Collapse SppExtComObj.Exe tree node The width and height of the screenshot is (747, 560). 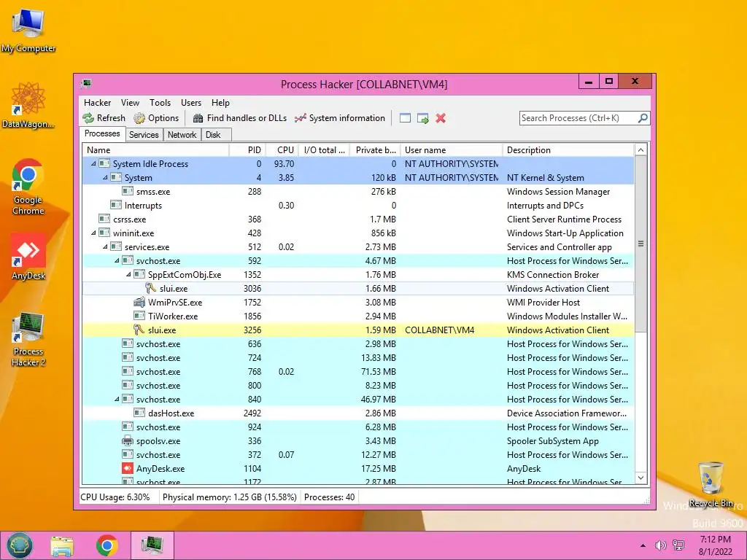(128, 274)
